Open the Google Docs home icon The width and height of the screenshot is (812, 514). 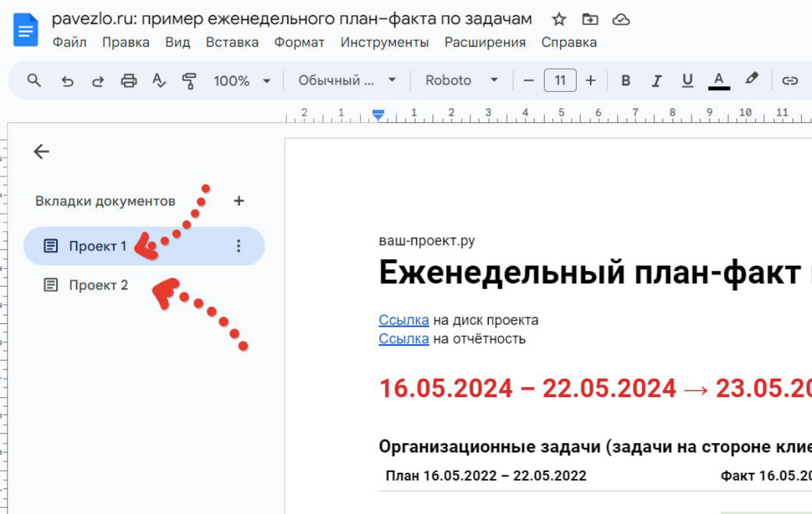point(26,31)
